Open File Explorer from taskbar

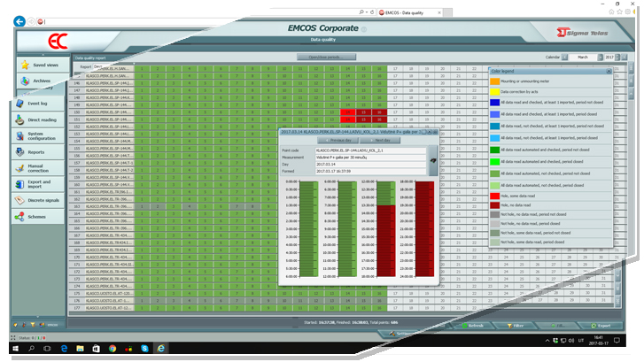tap(80, 349)
